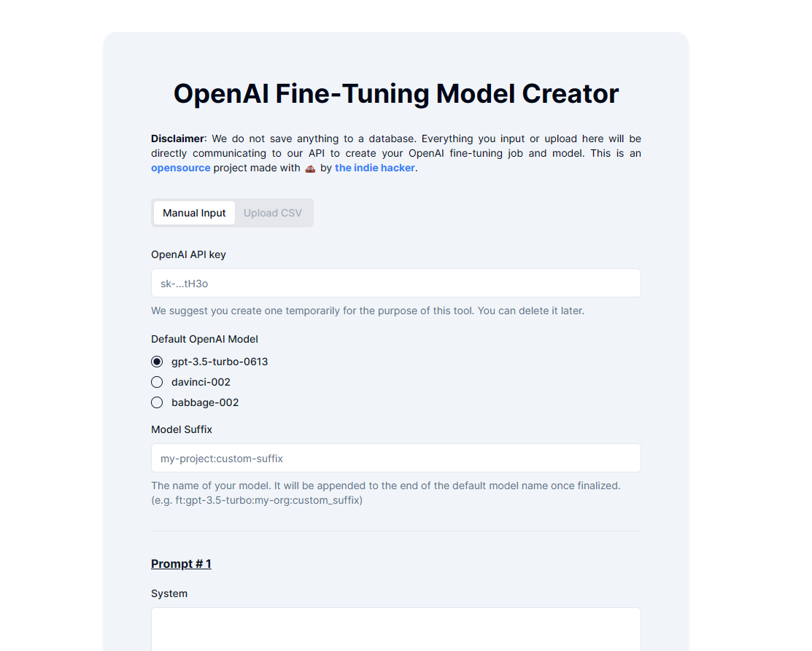The width and height of the screenshot is (812, 651).
Task: Select the gpt-3.5-turbo-0613 model option
Action: (x=157, y=362)
